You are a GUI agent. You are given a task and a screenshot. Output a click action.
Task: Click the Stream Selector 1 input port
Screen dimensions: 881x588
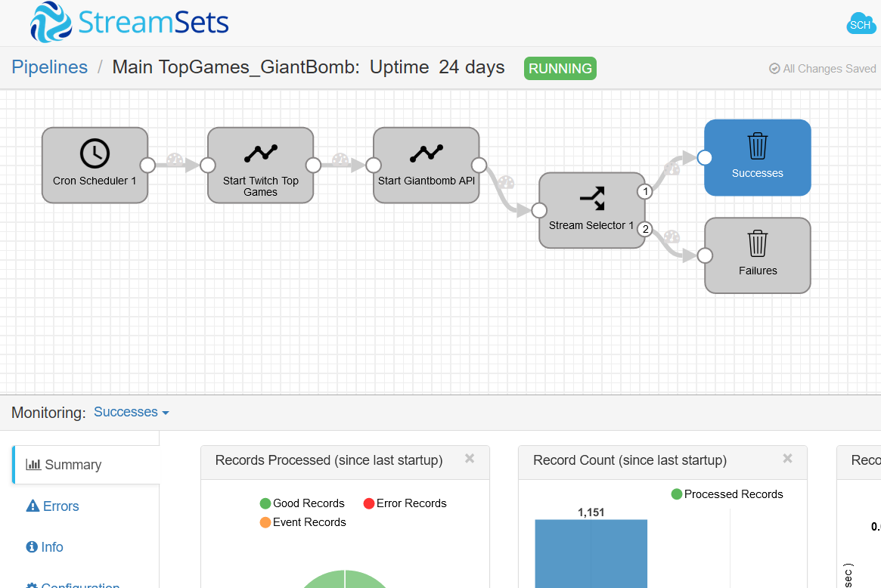539,211
